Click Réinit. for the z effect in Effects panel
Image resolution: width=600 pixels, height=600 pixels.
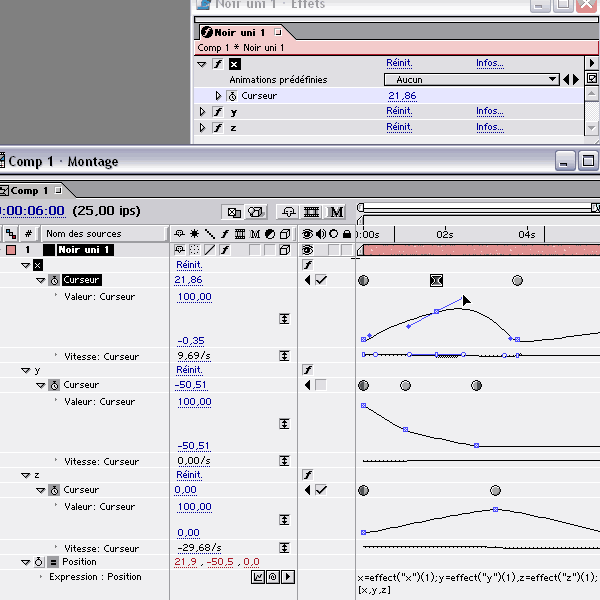pyautogui.click(x=399, y=127)
